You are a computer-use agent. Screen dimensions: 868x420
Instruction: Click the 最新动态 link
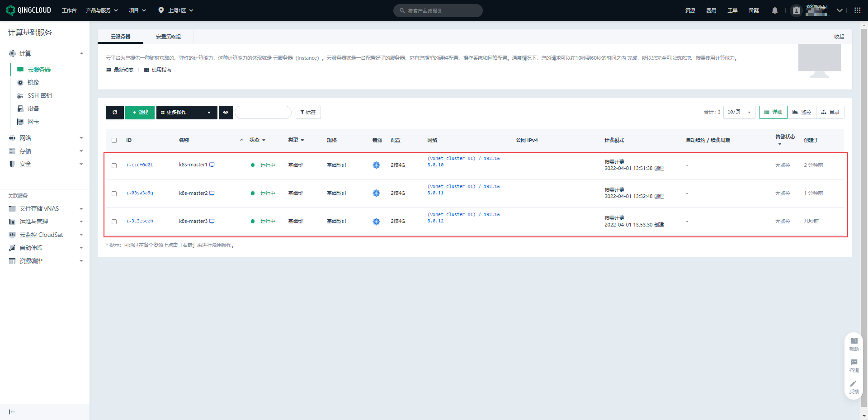coord(120,70)
